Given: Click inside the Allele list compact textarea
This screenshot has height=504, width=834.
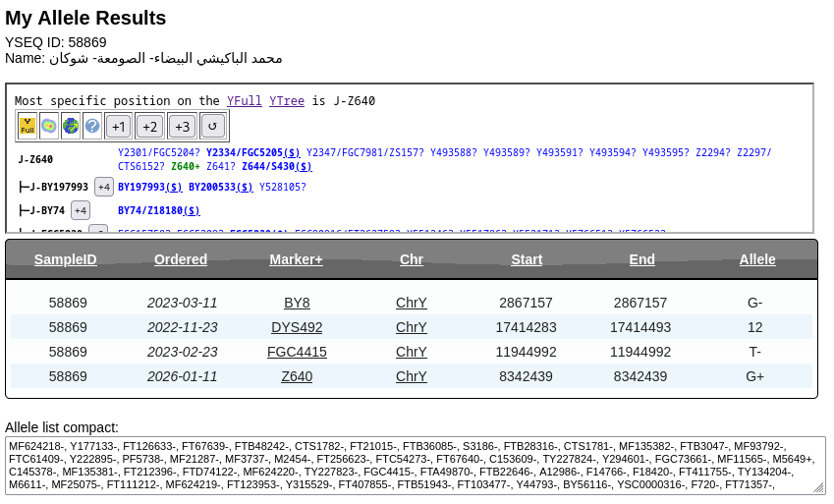Looking at the screenshot, I should tap(416, 466).
